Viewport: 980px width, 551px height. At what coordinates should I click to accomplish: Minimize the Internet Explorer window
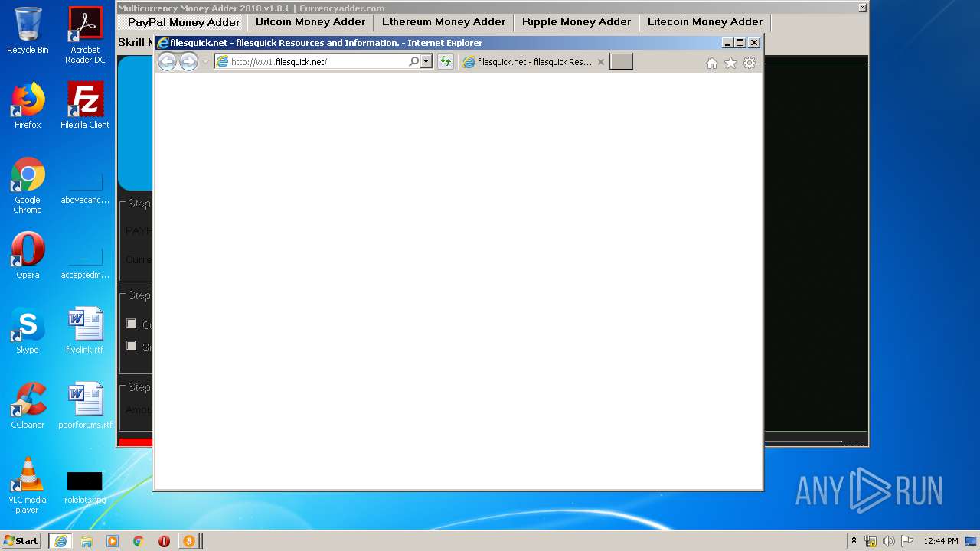(x=727, y=43)
